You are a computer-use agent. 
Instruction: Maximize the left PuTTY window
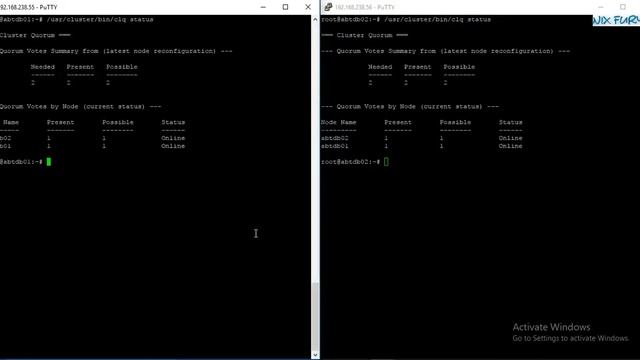[x=285, y=7]
